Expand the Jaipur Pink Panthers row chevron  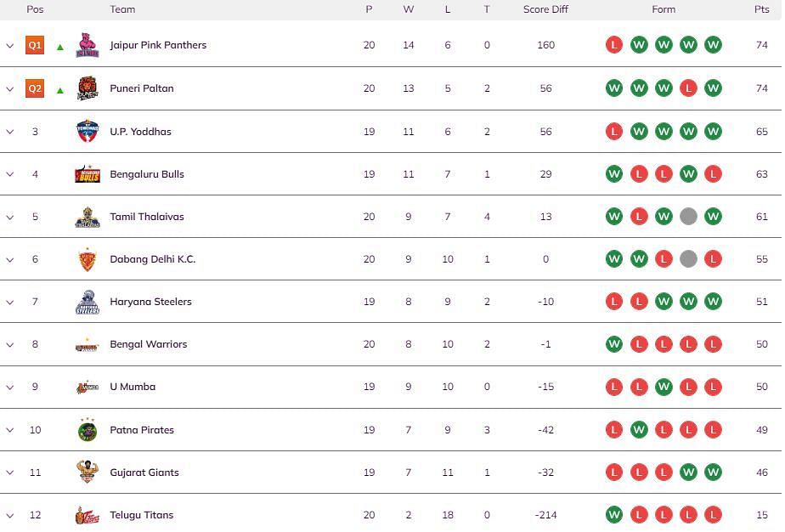[10, 46]
